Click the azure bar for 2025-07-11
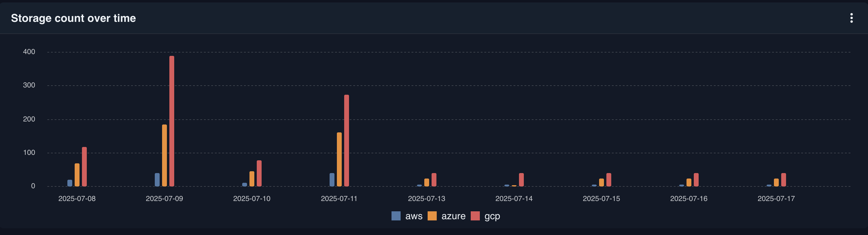Image resolution: width=868 pixels, height=235 pixels. pos(339,159)
